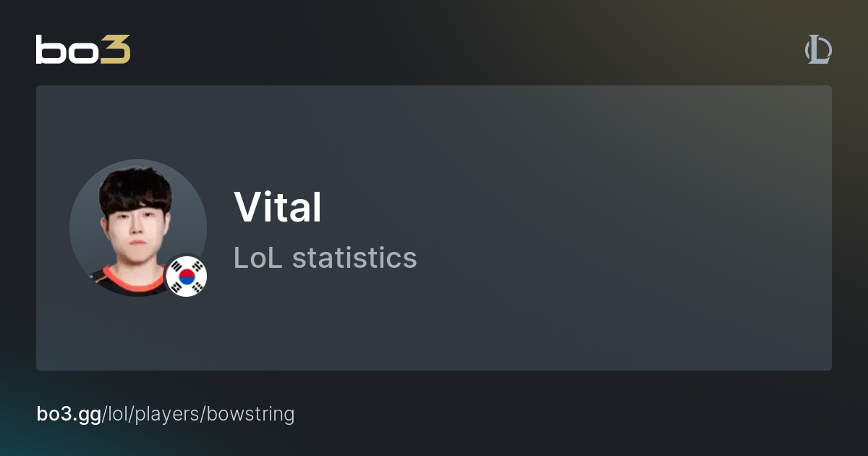This screenshot has height=456, width=868.
Task: Click the gold 3 in the logo
Action: pos(116,49)
